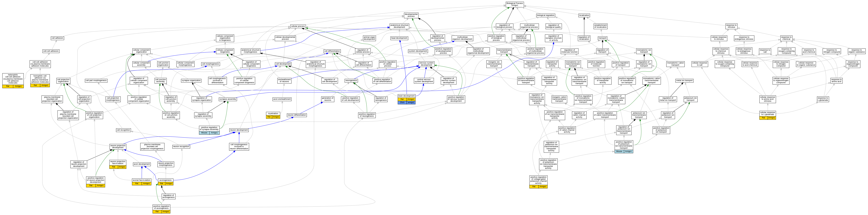Select the cell junction assembly node
Viewport: 868px width, 215px height.
(160, 81)
